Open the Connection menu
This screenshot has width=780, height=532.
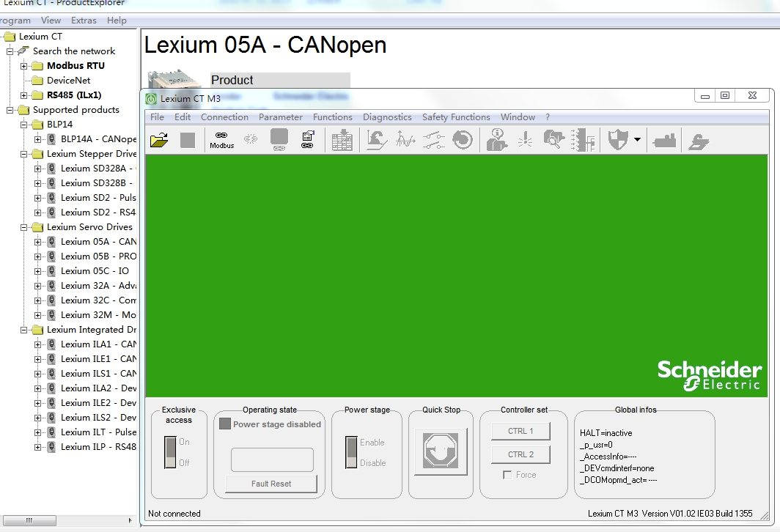(x=224, y=117)
